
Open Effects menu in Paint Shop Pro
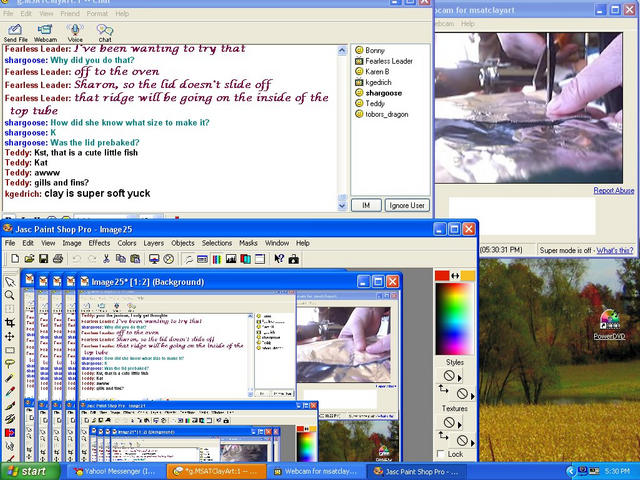coord(99,243)
